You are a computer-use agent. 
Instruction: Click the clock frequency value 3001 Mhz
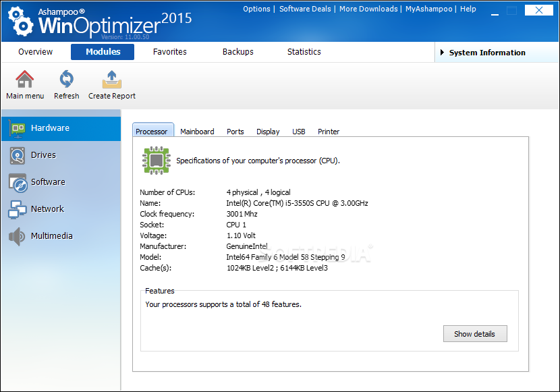point(242,214)
